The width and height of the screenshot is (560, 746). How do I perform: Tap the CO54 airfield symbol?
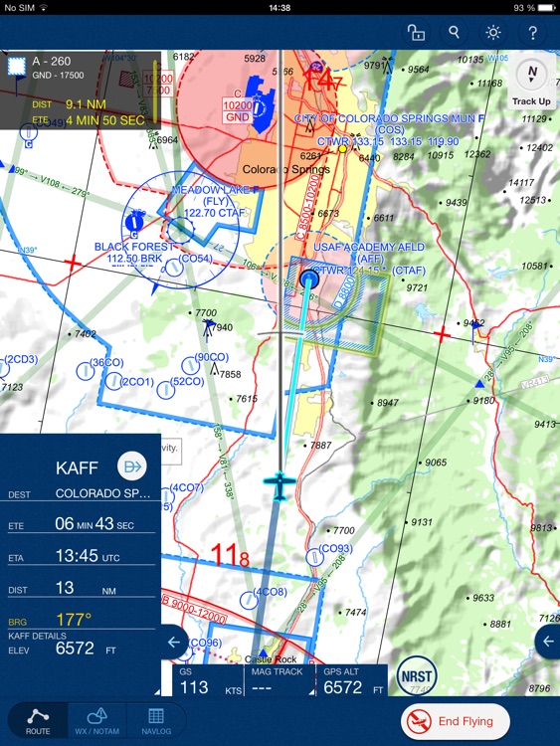(x=174, y=268)
